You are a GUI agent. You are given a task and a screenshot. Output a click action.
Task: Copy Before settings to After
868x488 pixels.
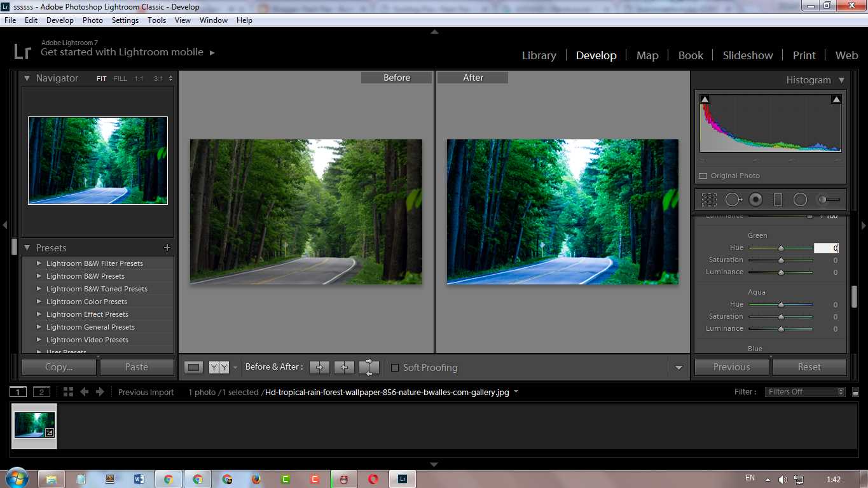coord(319,367)
